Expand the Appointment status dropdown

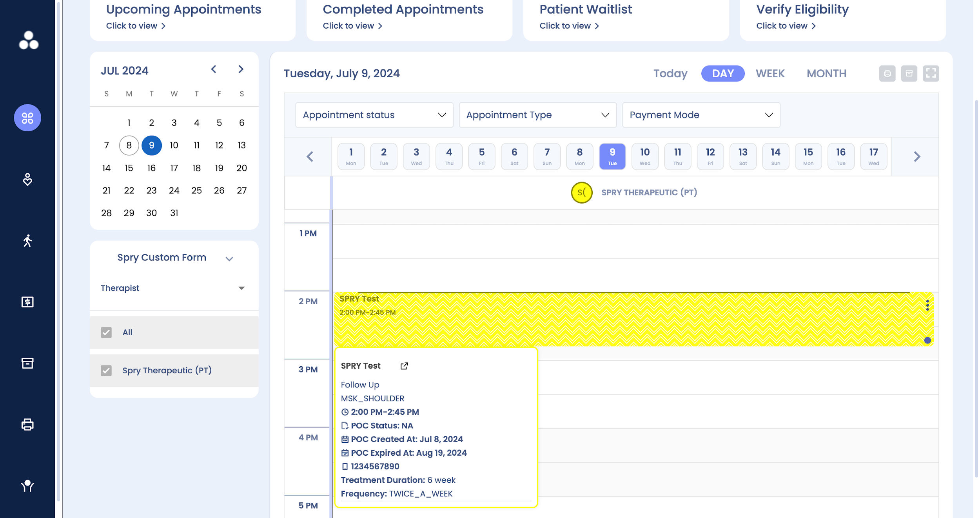pyautogui.click(x=374, y=115)
